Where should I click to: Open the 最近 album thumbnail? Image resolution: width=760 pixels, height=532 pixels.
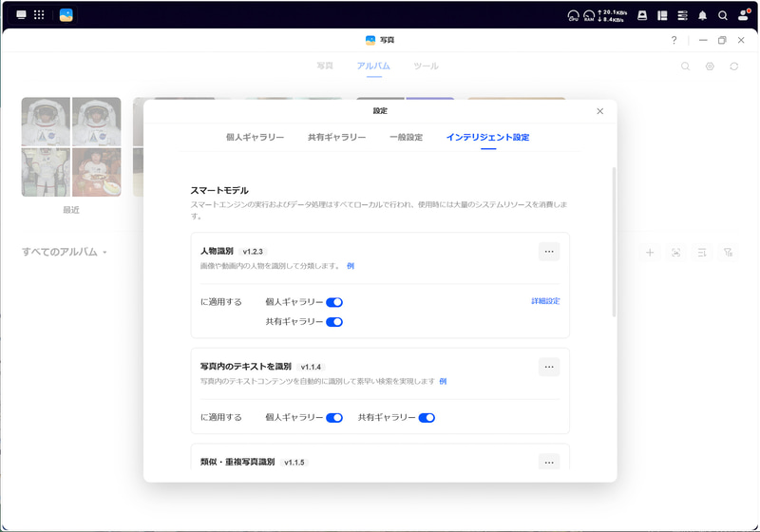tap(71, 147)
